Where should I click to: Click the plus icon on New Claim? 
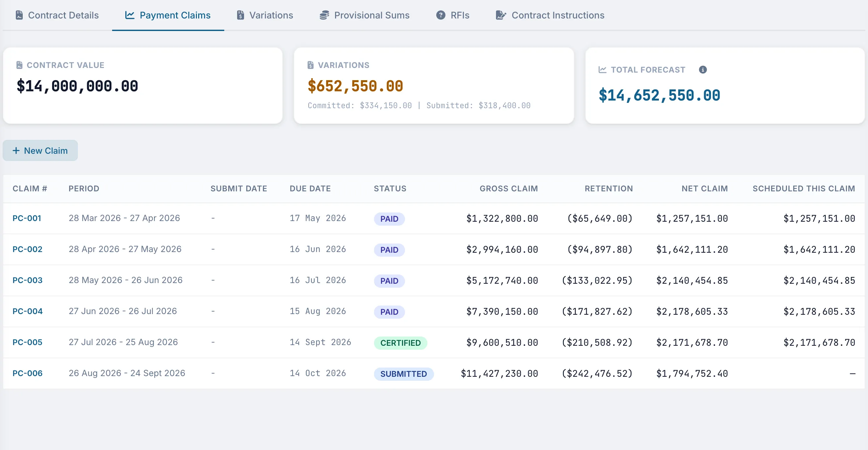click(x=16, y=151)
